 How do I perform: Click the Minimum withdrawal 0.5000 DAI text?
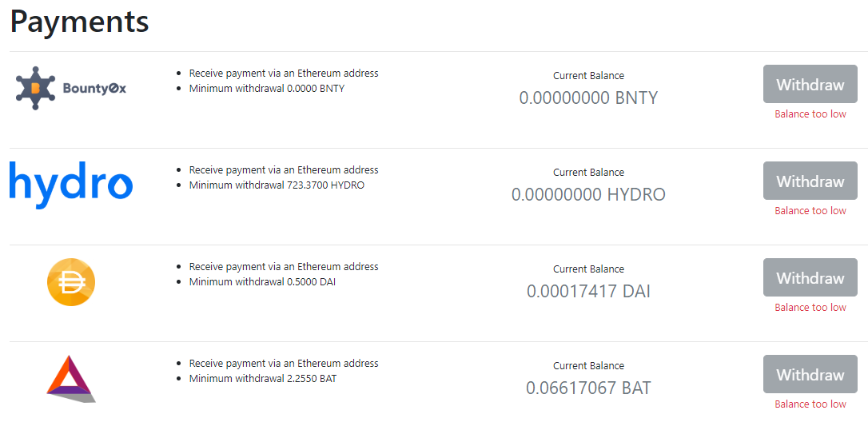(262, 282)
